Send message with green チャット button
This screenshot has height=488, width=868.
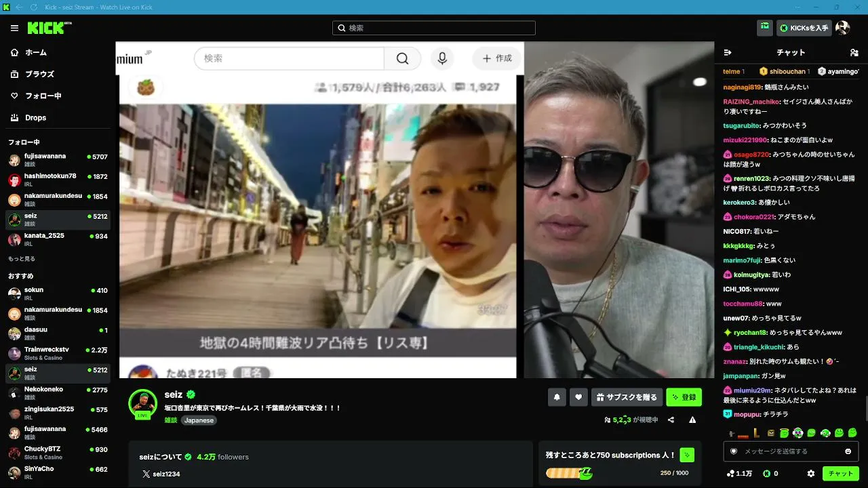click(x=841, y=473)
